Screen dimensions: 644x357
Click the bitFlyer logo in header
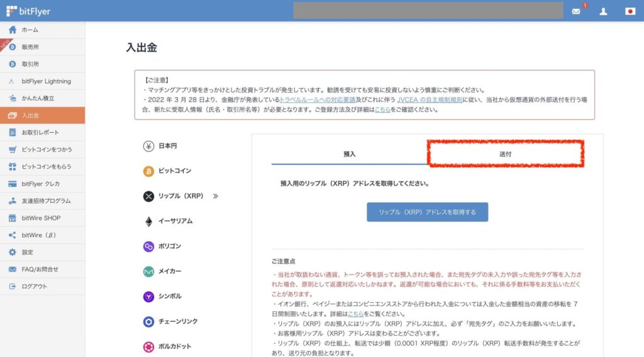pyautogui.click(x=28, y=11)
